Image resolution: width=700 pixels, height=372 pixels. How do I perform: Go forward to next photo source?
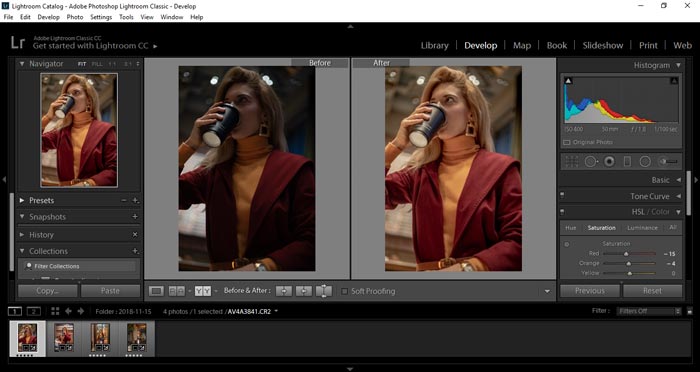click(81, 311)
